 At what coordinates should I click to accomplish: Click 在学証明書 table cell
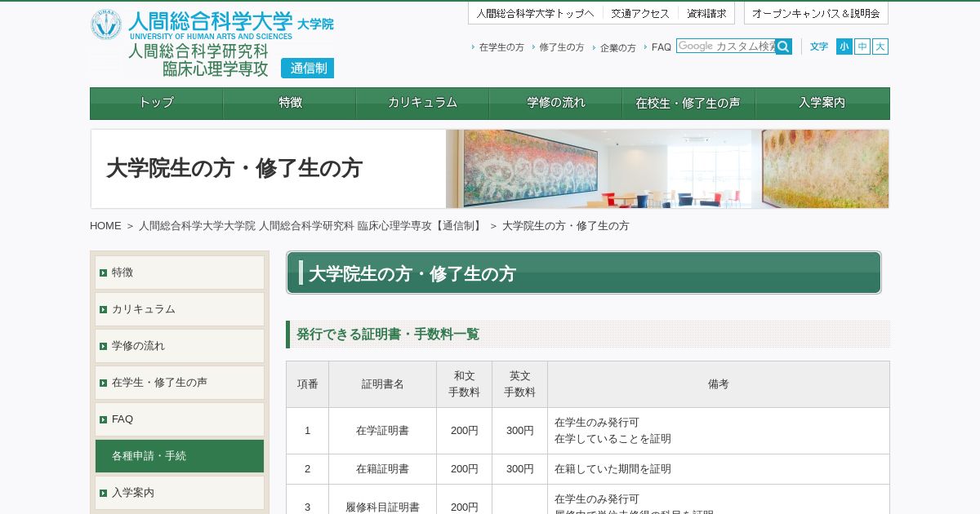coord(382,431)
